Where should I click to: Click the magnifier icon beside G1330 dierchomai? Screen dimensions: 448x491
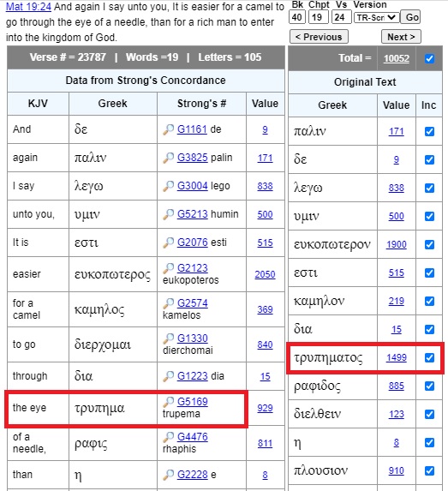point(169,338)
